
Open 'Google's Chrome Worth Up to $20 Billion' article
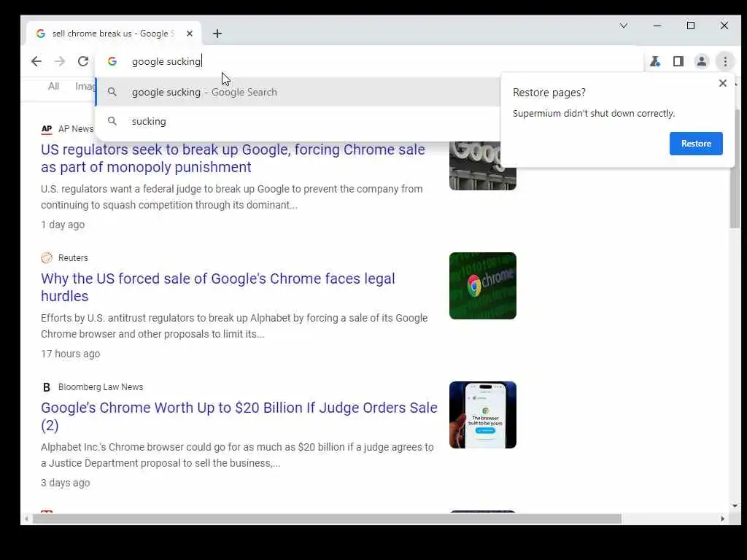coord(239,416)
